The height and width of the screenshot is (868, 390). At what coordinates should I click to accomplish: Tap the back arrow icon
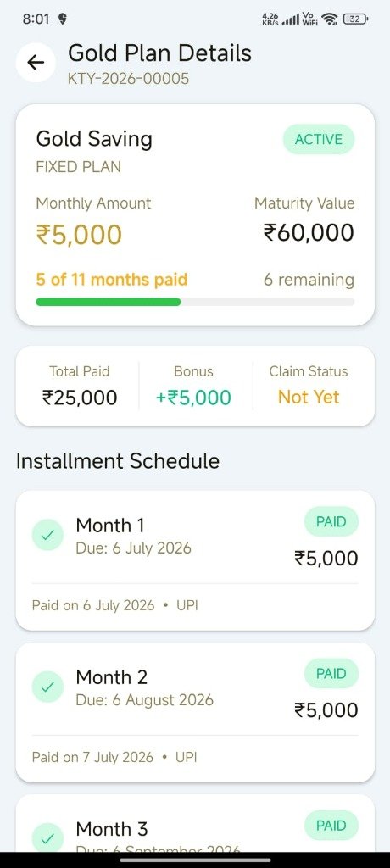pos(36,63)
